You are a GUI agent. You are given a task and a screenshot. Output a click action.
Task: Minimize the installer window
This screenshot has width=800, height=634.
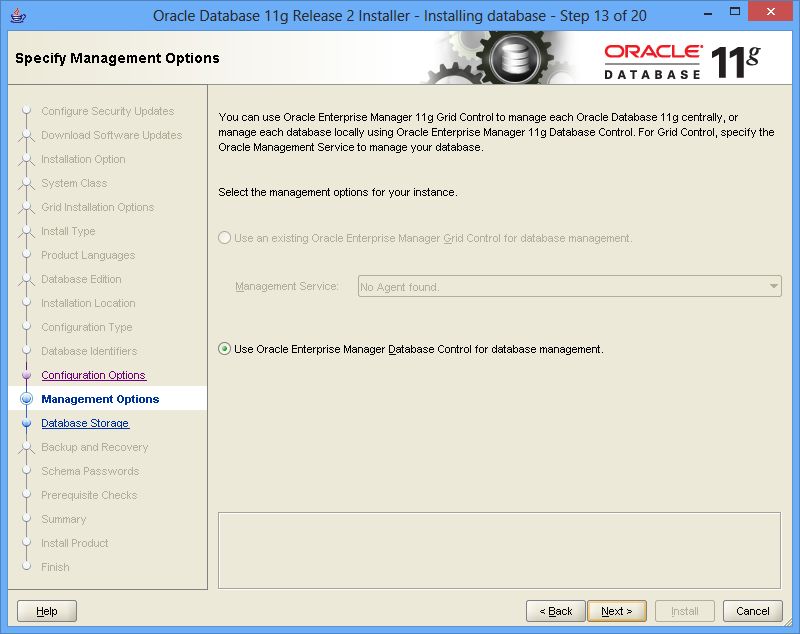pyautogui.click(x=708, y=13)
